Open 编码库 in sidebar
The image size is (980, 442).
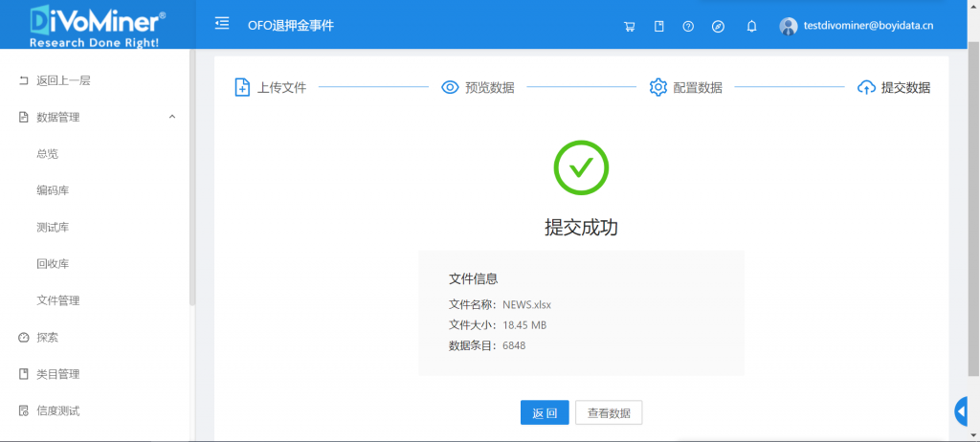point(53,190)
